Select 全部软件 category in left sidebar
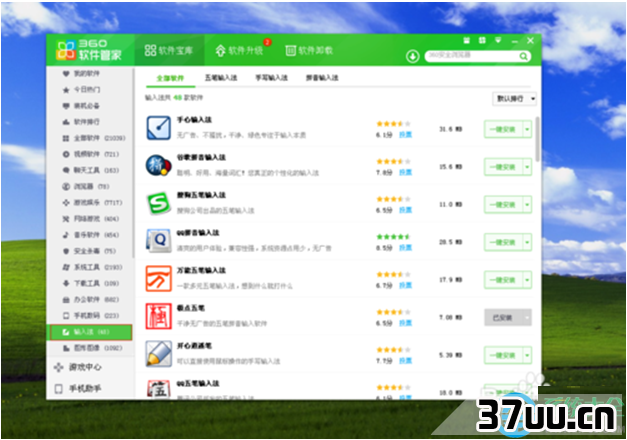Screen dimensions: 627x440 [x=94, y=138]
